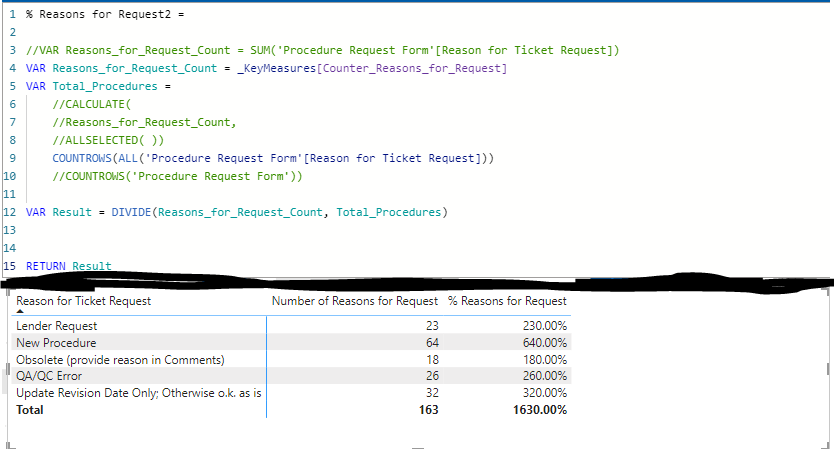Click the value 26 for QA/QC Error
This screenshot has width=834, height=449.
click(x=432, y=376)
